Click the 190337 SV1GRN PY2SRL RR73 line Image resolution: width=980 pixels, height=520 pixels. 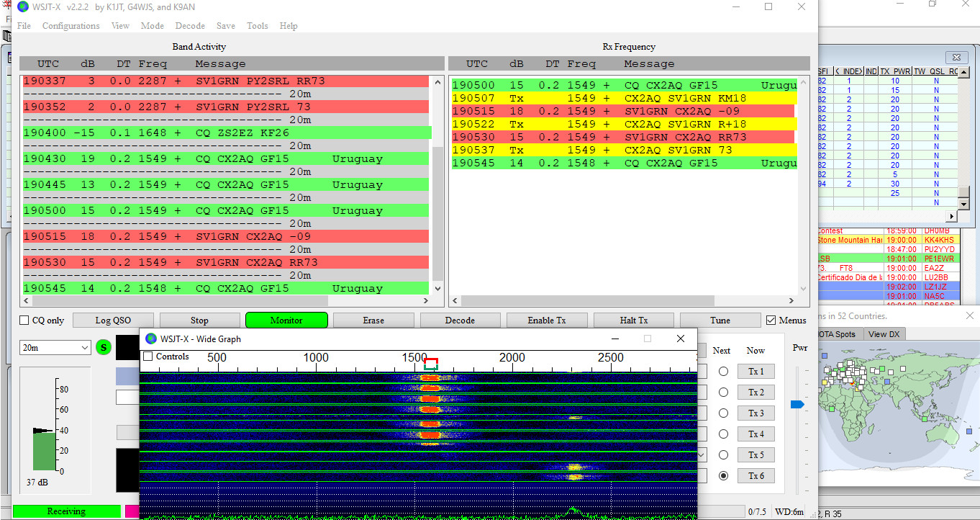pyautogui.click(x=225, y=81)
